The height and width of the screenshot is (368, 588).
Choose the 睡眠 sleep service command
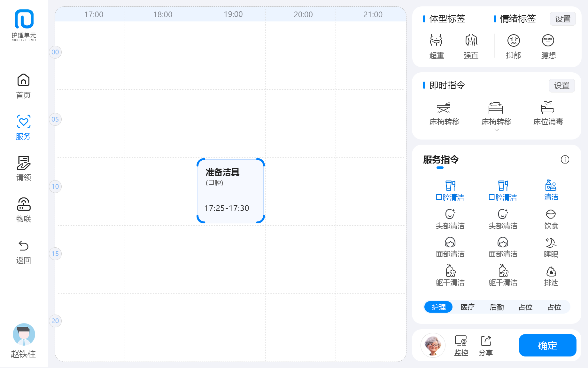(551, 243)
